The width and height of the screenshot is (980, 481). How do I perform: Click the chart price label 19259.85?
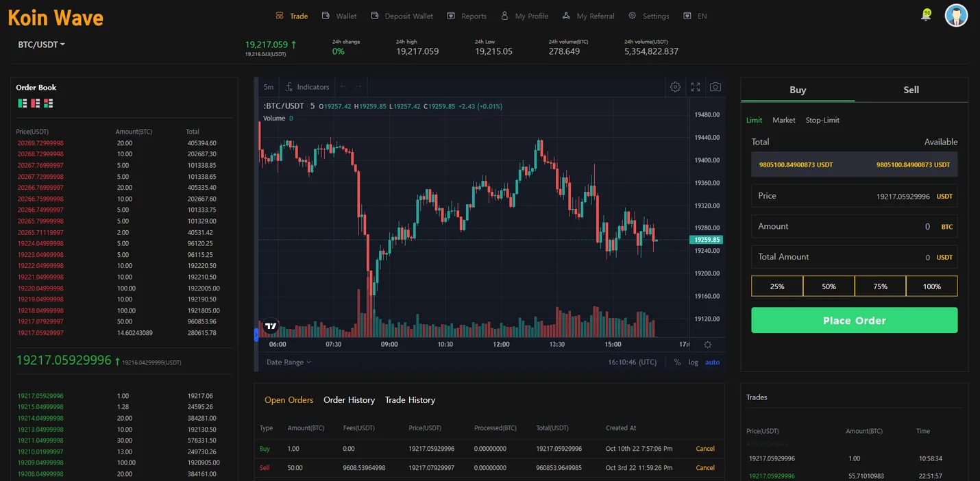point(706,240)
